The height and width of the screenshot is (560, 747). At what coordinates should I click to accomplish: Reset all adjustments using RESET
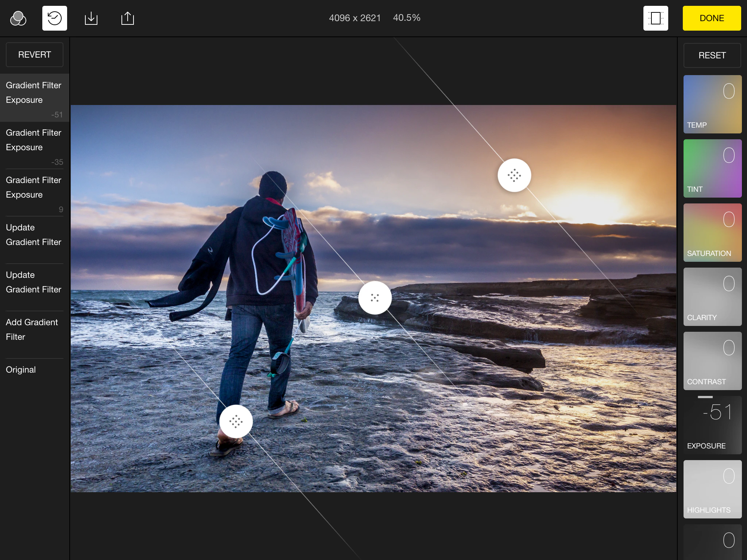711,55
